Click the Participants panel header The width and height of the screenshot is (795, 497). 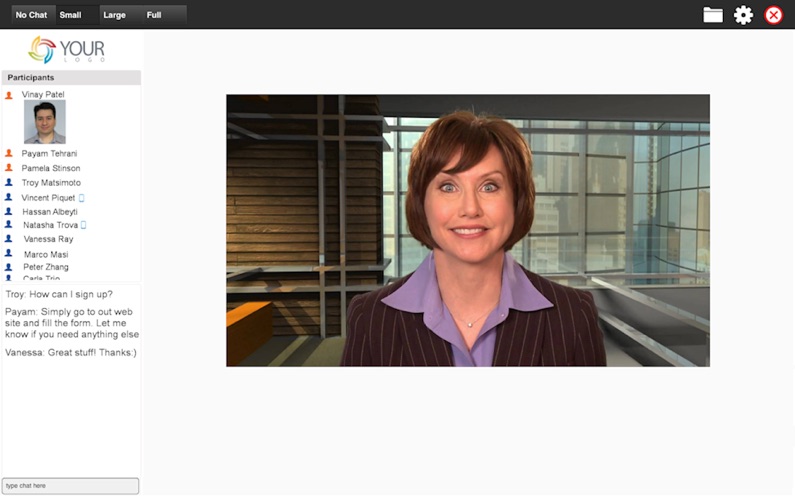click(71, 78)
